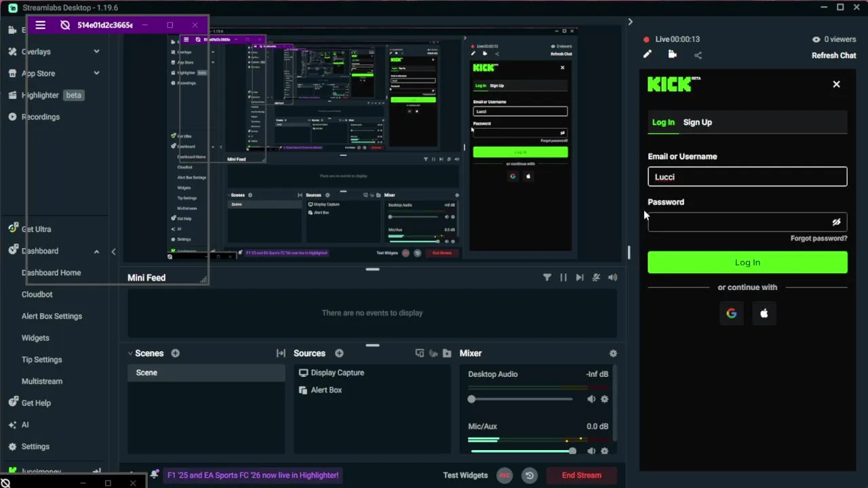
Task: Collapse the Dashboard section chevron
Action: pos(96,251)
